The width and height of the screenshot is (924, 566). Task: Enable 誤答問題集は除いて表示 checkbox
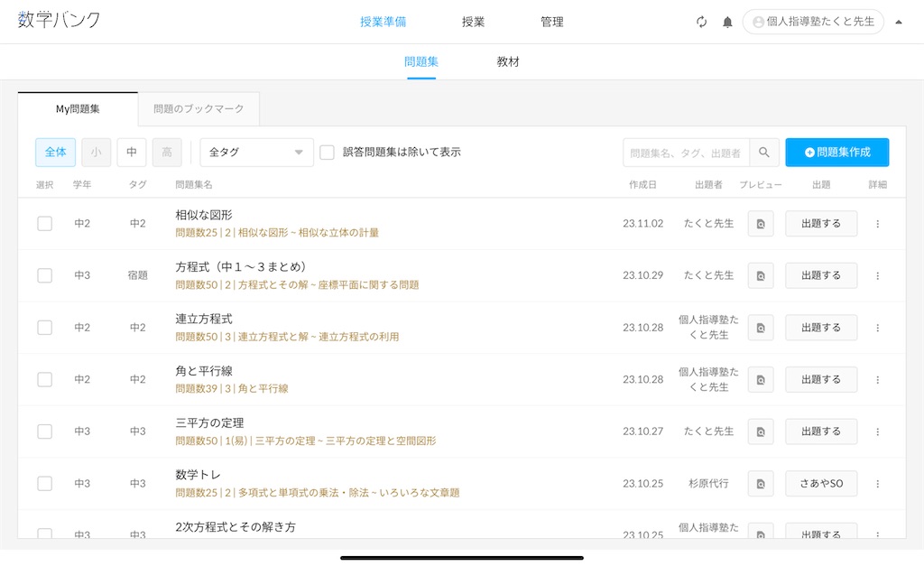tap(327, 153)
